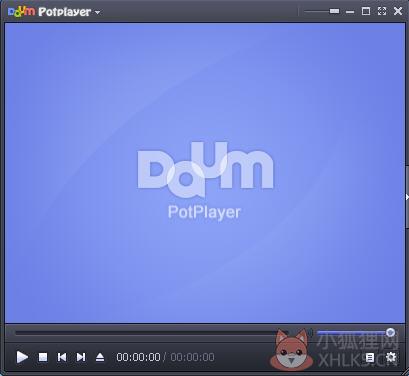This screenshot has height=376, width=409.
Task: Stop playback using the Stop button
Action: (x=43, y=357)
